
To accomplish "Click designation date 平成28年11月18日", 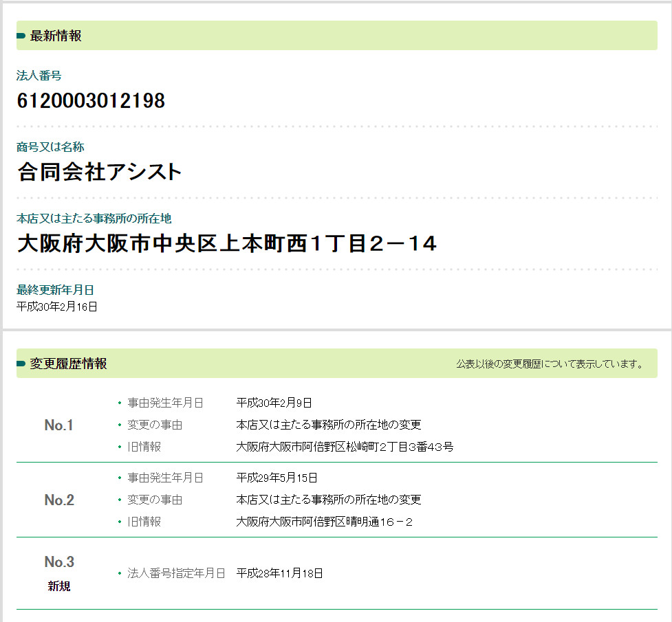I will [279, 574].
